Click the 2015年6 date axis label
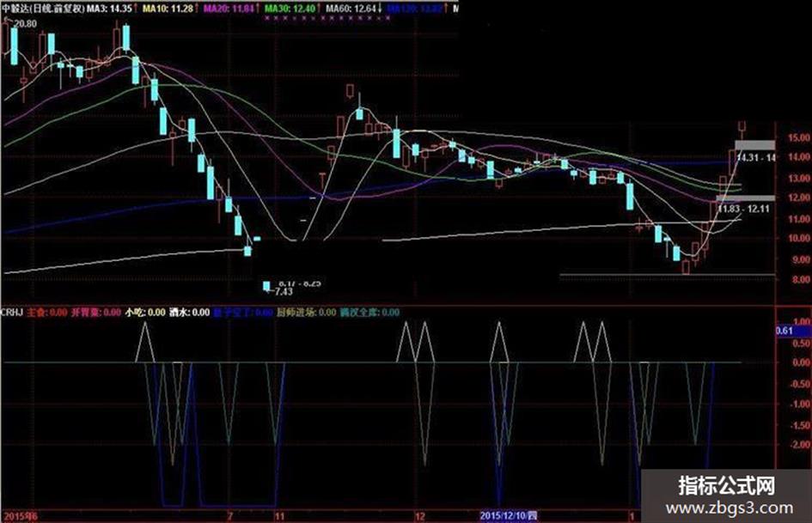This screenshot has height=523, width=812. (x=21, y=516)
